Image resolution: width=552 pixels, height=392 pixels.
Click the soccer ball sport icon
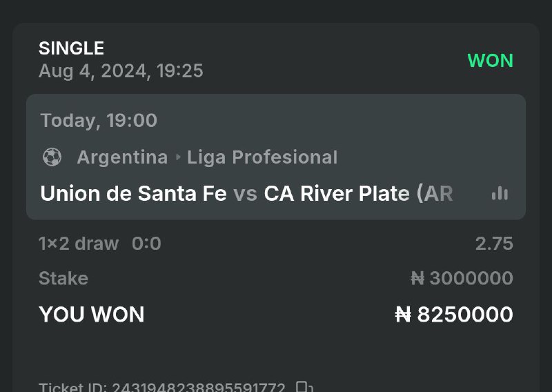click(x=52, y=158)
